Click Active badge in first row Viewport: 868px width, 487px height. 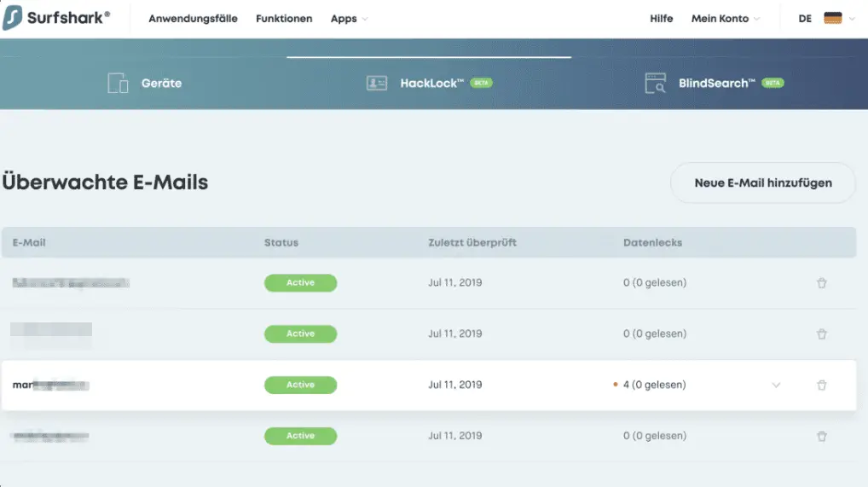(x=301, y=282)
